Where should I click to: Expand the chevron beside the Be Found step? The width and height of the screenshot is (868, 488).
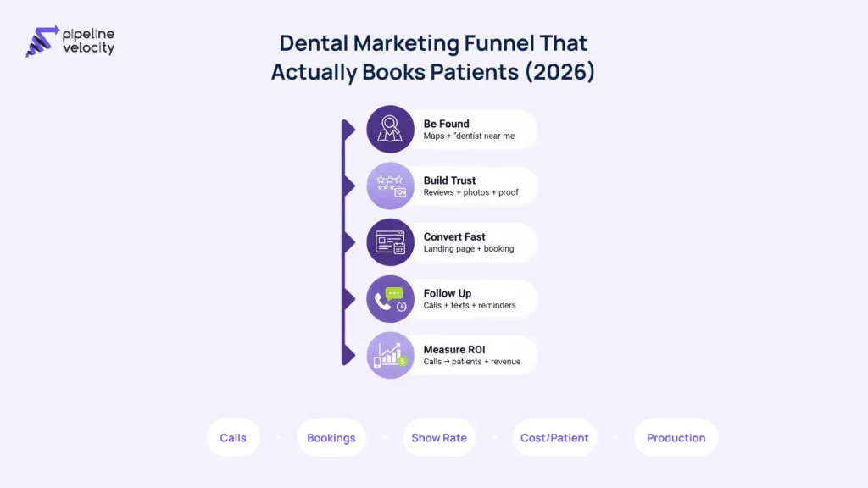(350, 129)
